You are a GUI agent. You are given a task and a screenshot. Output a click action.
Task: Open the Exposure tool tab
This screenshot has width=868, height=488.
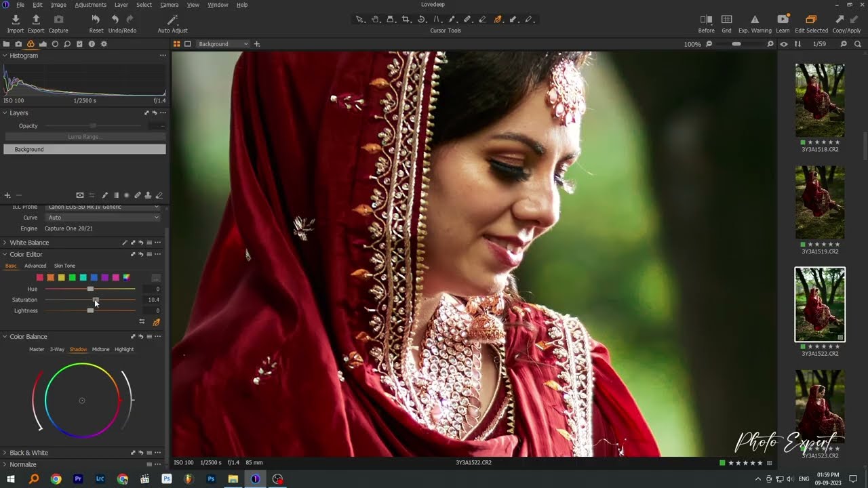pyautogui.click(x=43, y=44)
